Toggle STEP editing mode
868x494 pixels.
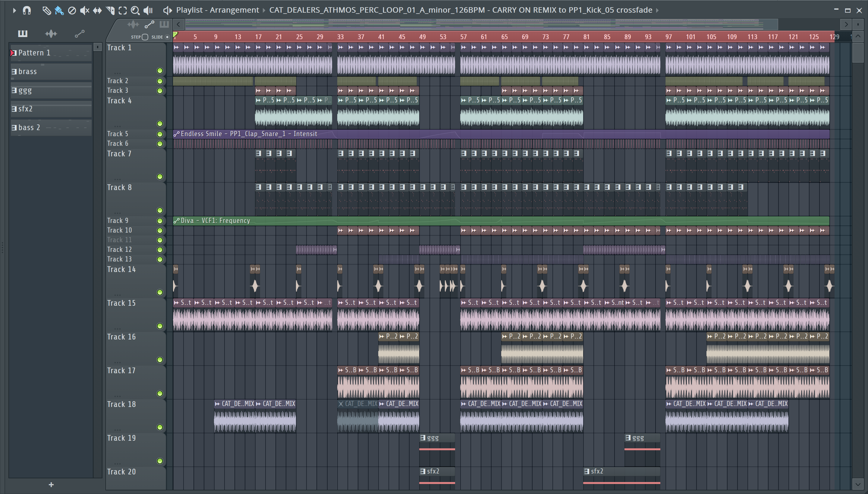pyautogui.click(x=145, y=37)
